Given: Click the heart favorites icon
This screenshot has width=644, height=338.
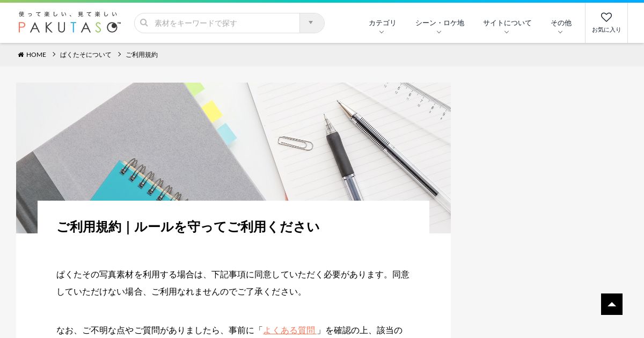Looking at the screenshot, I should click(x=606, y=17).
